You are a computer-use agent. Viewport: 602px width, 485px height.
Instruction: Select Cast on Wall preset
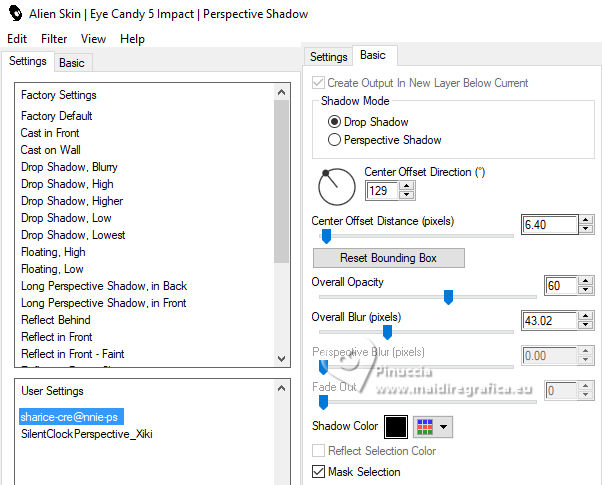(51, 150)
